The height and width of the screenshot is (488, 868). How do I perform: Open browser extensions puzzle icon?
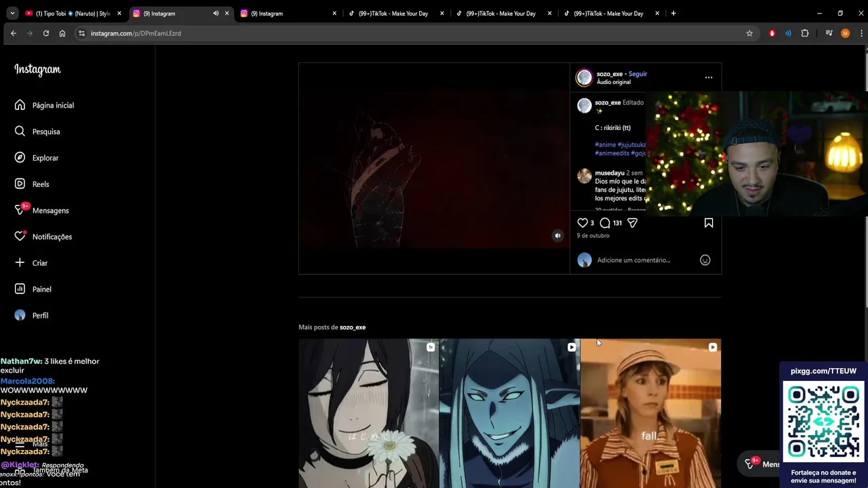point(805,33)
